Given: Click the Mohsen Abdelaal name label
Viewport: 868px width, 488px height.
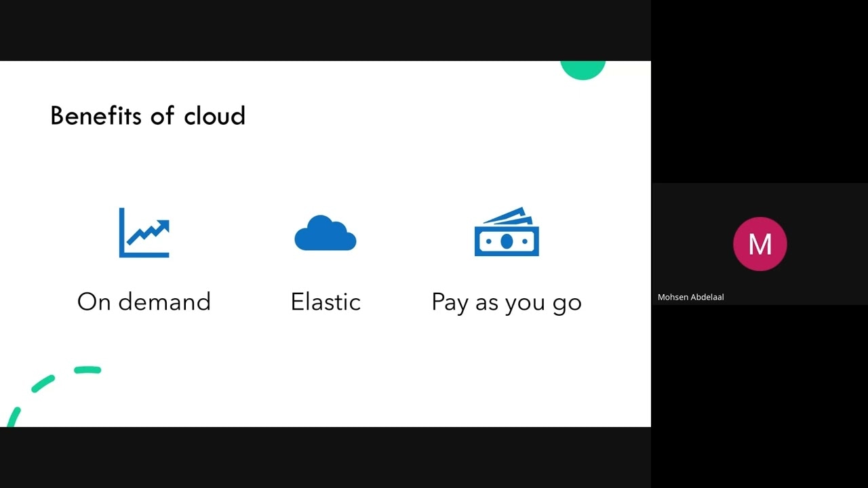Looking at the screenshot, I should tap(690, 297).
